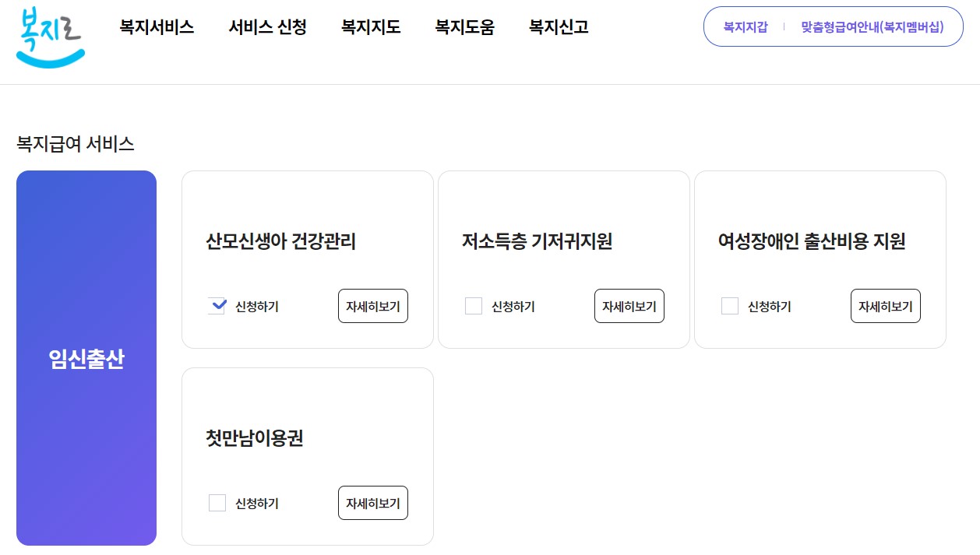The width and height of the screenshot is (980, 555).
Task: Uncheck 신청하기 for 산모신생아 건강관리
Action: (x=217, y=306)
